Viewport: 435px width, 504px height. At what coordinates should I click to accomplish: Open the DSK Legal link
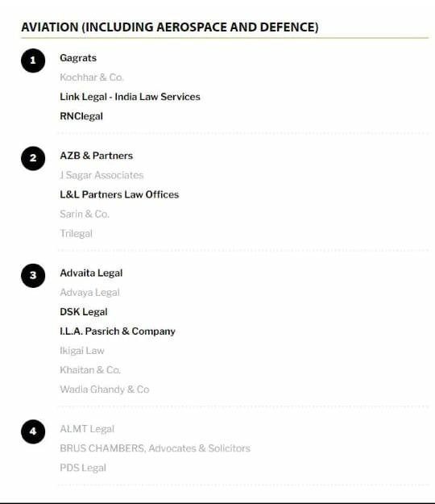point(84,312)
